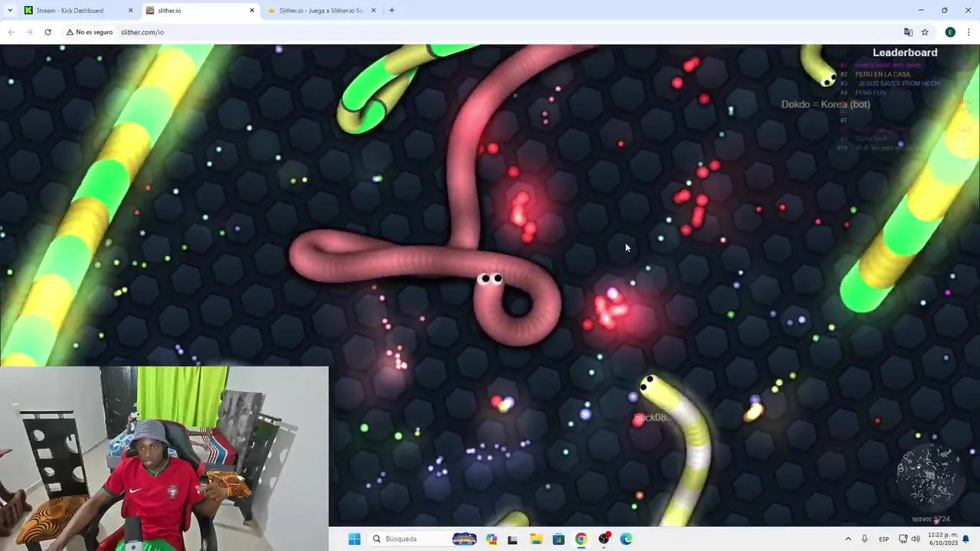Viewport: 980px width, 551px height.
Task: Expand the tab search dropdown arrow
Action: pyautogui.click(x=9, y=11)
